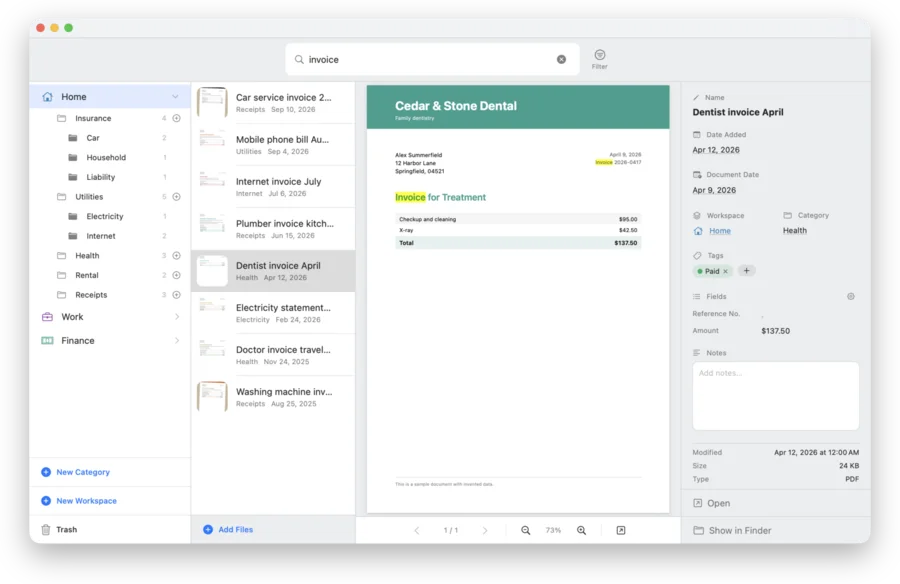Select the Work workspace
The width and height of the screenshot is (900, 584).
tap(110, 316)
